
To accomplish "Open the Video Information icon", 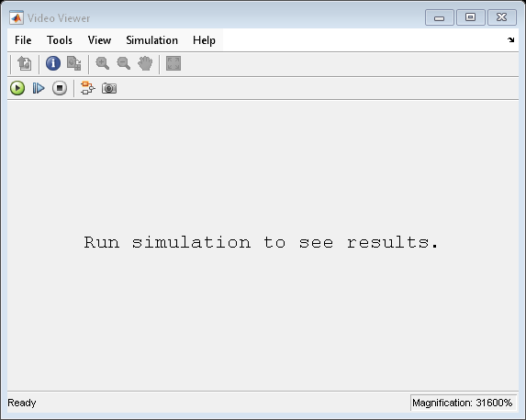I will pyautogui.click(x=53, y=63).
